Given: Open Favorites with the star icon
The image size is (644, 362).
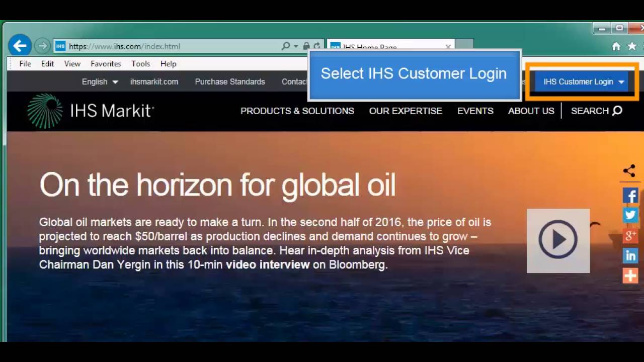Looking at the screenshot, I should (x=632, y=46).
